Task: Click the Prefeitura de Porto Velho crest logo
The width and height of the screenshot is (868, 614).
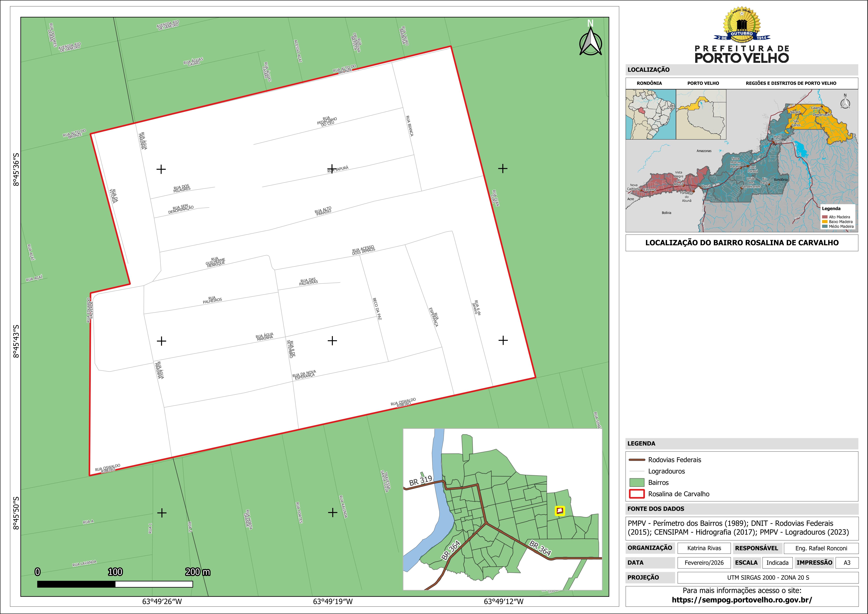Action: click(x=741, y=25)
